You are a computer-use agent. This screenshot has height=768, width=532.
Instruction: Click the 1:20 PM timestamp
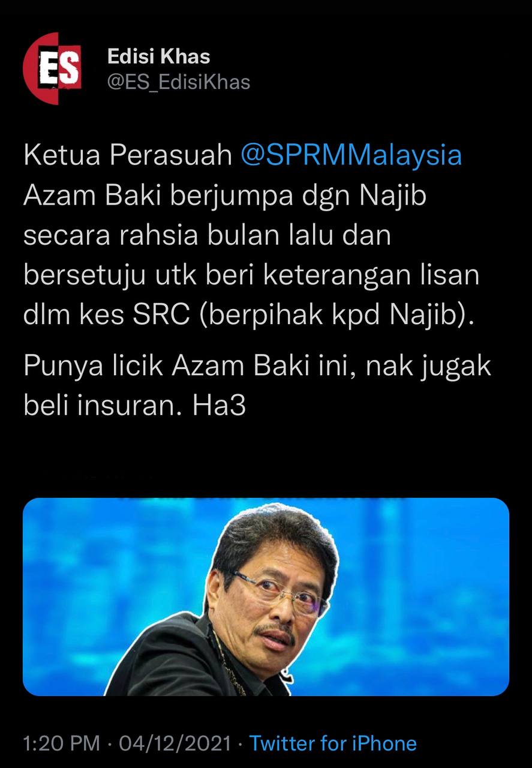62,743
